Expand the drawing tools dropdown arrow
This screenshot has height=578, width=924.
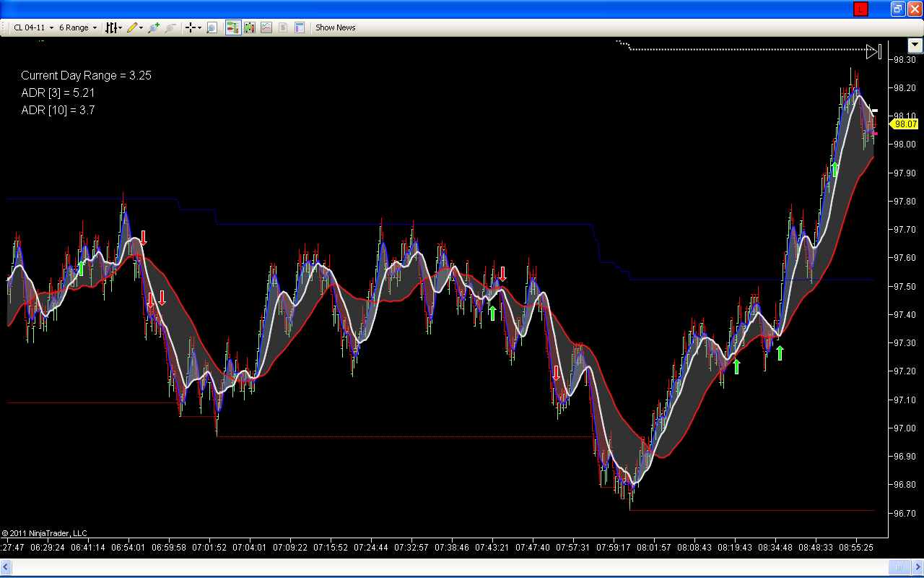[x=141, y=27]
